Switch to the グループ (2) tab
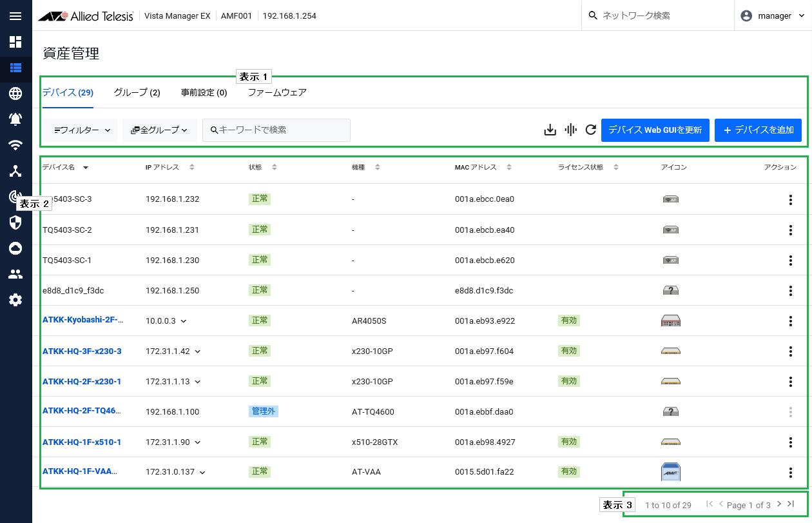812x523 pixels. (137, 93)
